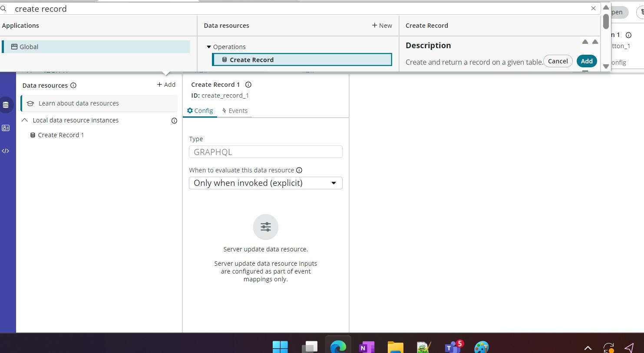Collapse the Operations group
644x353 pixels.
209,47
